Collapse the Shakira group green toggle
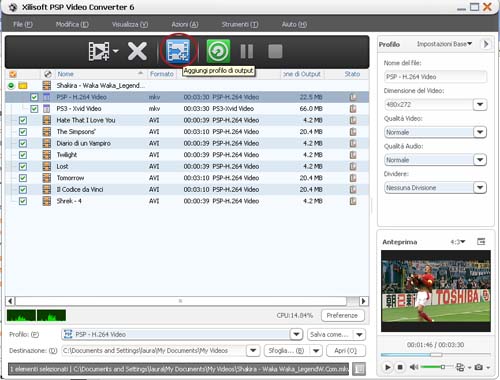Screen dimensions: 500x380 click(x=11, y=86)
